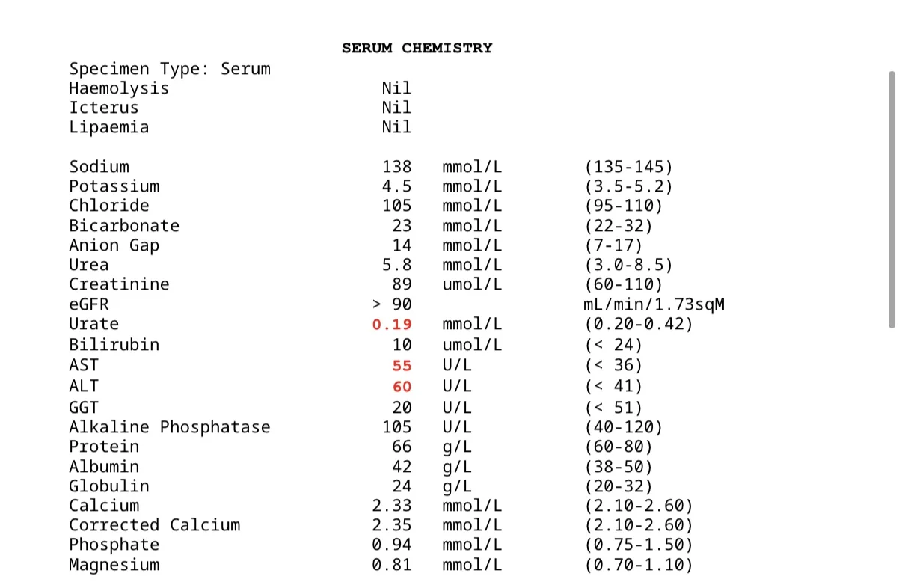Click the red ALT result 60
The width and height of the screenshot is (902, 588).
click(402, 387)
